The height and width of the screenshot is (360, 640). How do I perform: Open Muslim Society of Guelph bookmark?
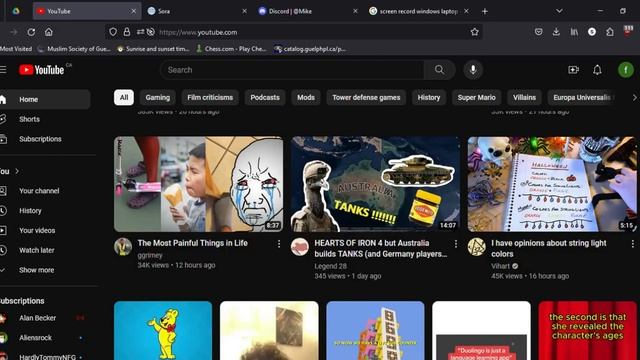point(74,49)
